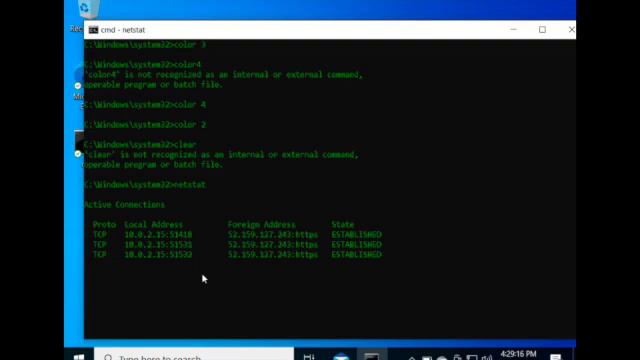
Task: Click the "'color4' is not recognized" error line
Action: (223, 75)
